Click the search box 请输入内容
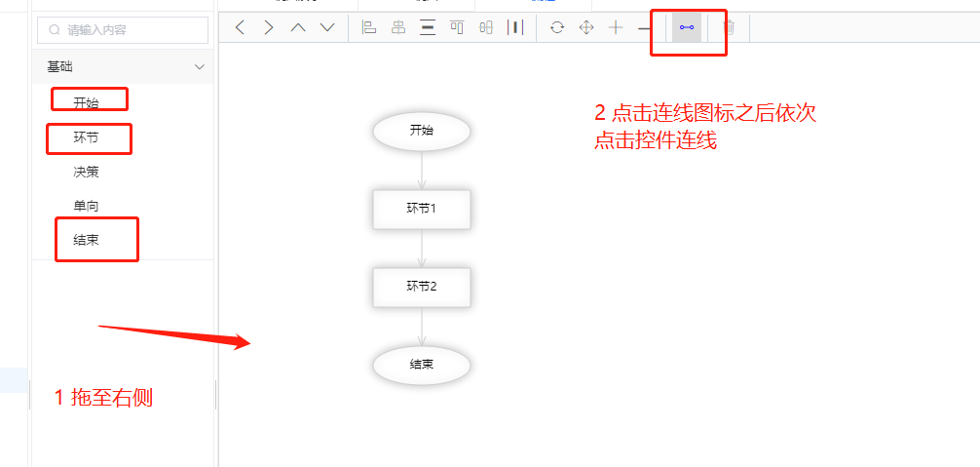980x467 pixels. click(123, 30)
